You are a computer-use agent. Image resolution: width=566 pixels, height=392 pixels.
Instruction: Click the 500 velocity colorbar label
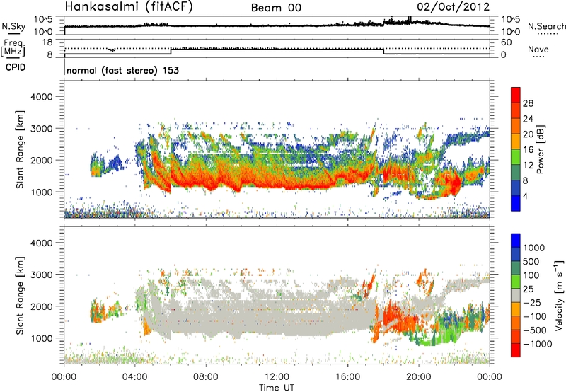(x=531, y=261)
